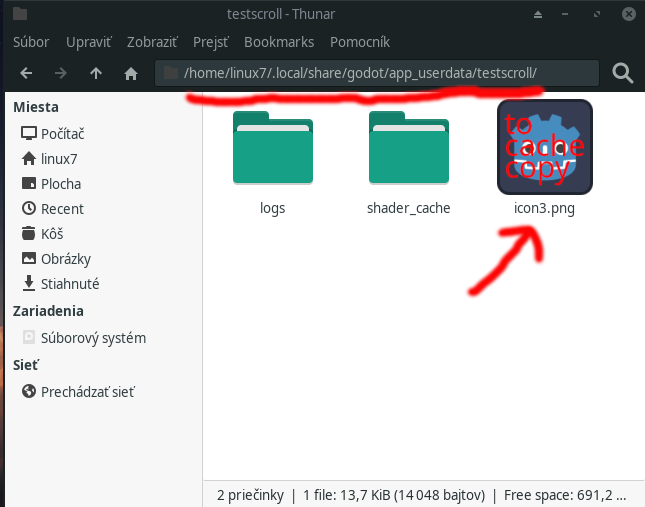Select Kôš trash in sidebar
Image resolution: width=645 pixels, height=507 pixels.
pyautogui.click(x=51, y=234)
